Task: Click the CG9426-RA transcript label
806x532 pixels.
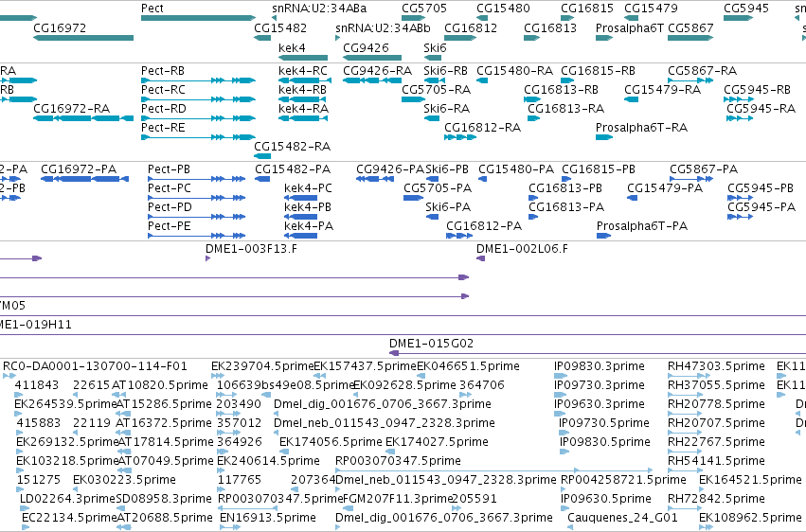Action: [x=377, y=70]
